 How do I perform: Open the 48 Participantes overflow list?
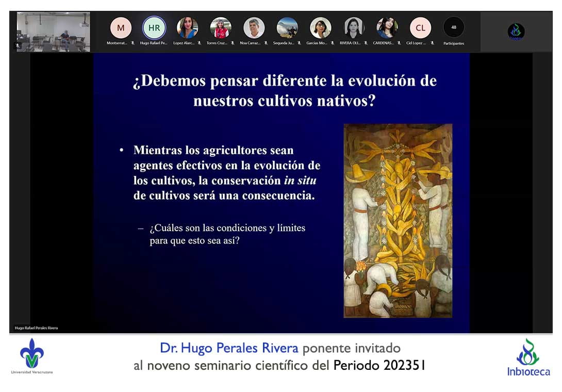tap(454, 28)
